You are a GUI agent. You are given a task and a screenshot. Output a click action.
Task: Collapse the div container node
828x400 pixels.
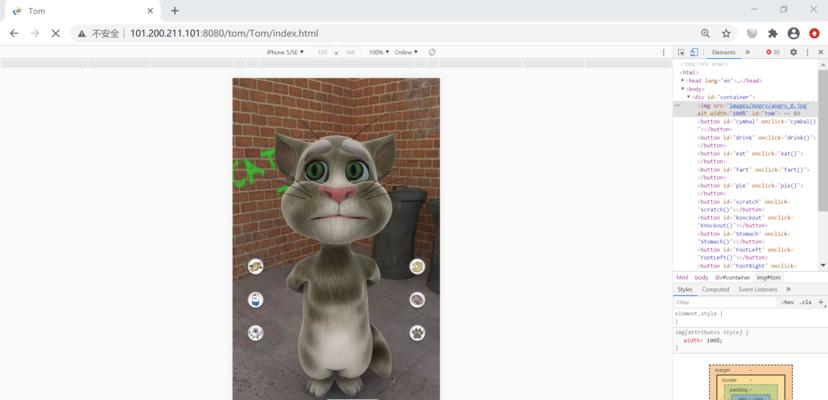pos(689,97)
